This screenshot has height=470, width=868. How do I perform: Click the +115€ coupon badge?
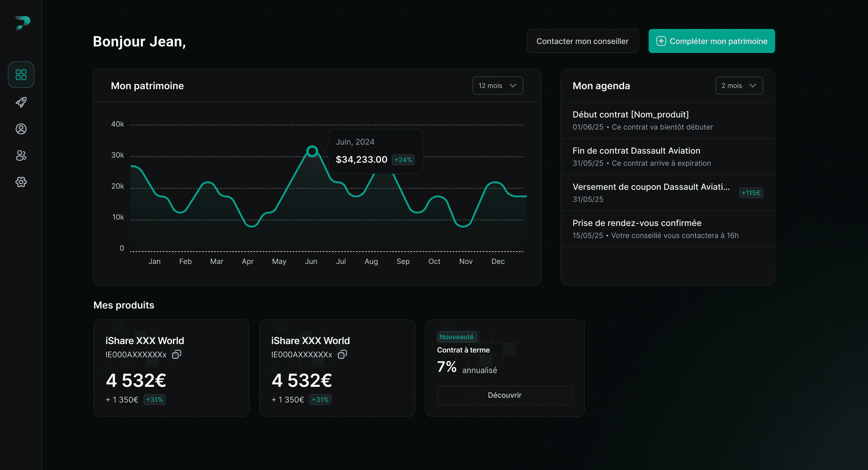point(751,193)
